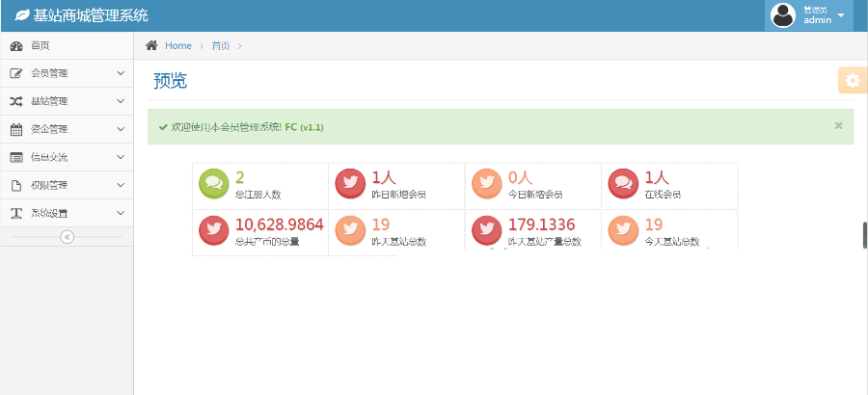Click the breadcrumb house icon
The width and height of the screenshot is (868, 395).
point(151,45)
